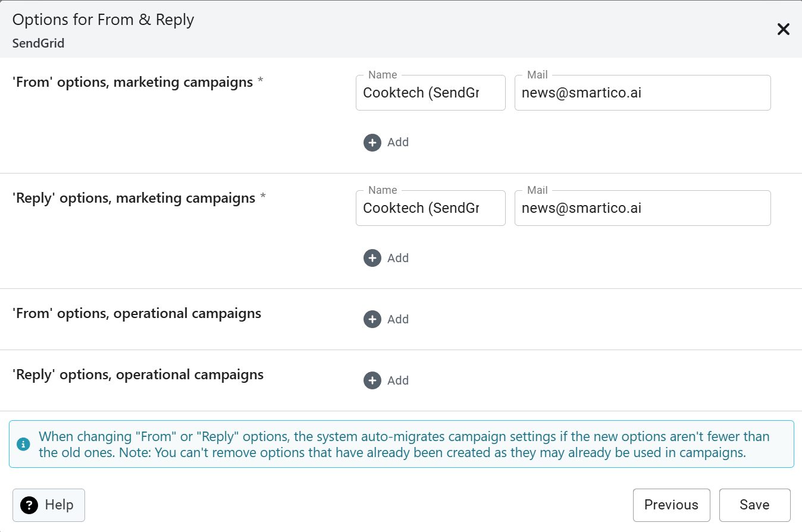Click the "'Reply' options, operational campaigns" label

tap(138, 374)
